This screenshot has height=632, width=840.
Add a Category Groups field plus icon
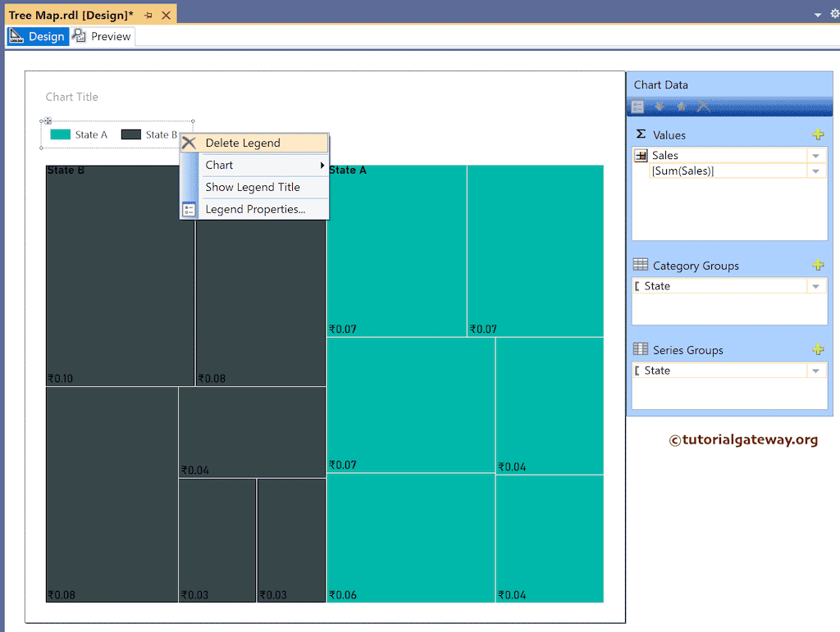(x=818, y=265)
